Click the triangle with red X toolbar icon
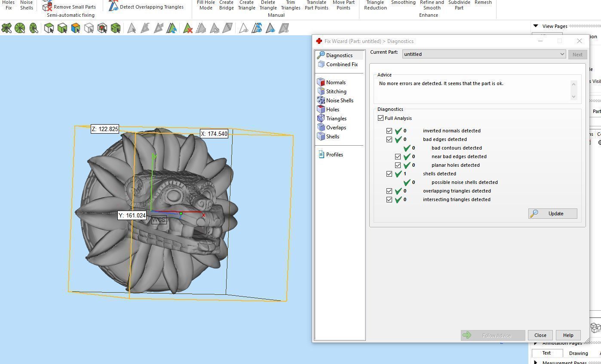This screenshot has height=364, width=601. point(188,28)
